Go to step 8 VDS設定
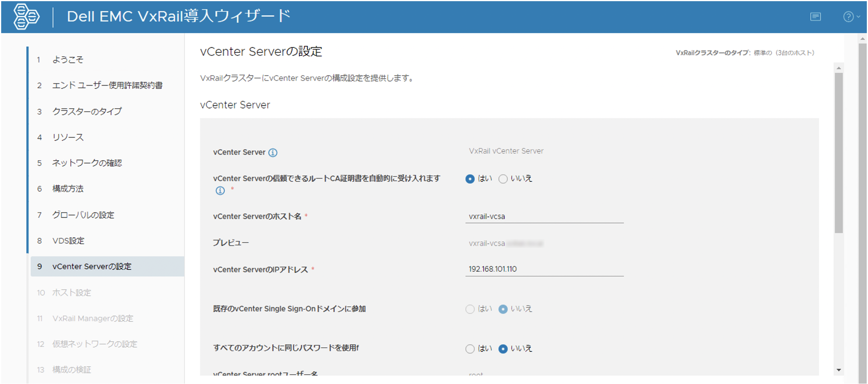 click(68, 241)
